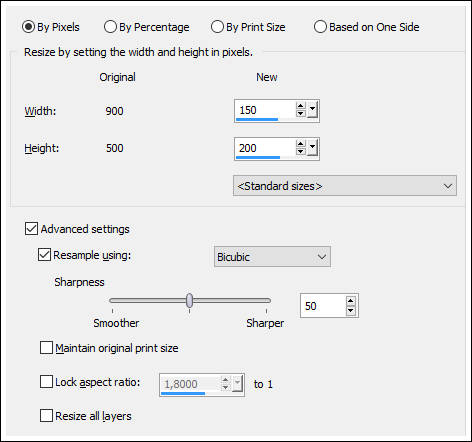472x442 pixels.
Task: Check Maintain original print size
Action: 46,348
